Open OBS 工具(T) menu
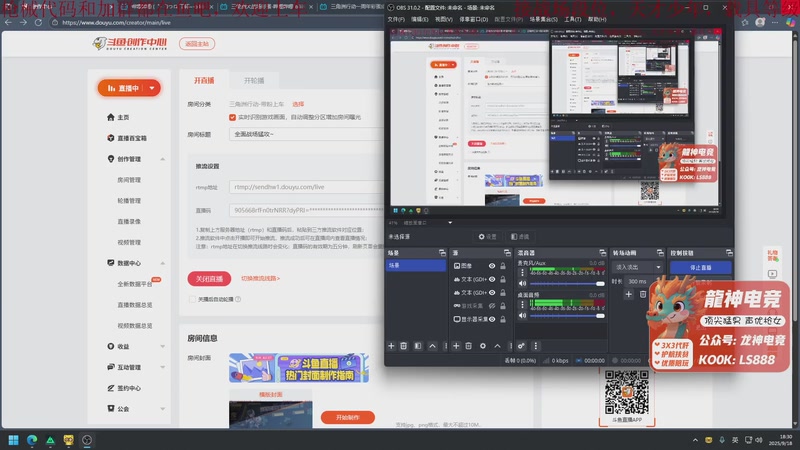 [572, 19]
